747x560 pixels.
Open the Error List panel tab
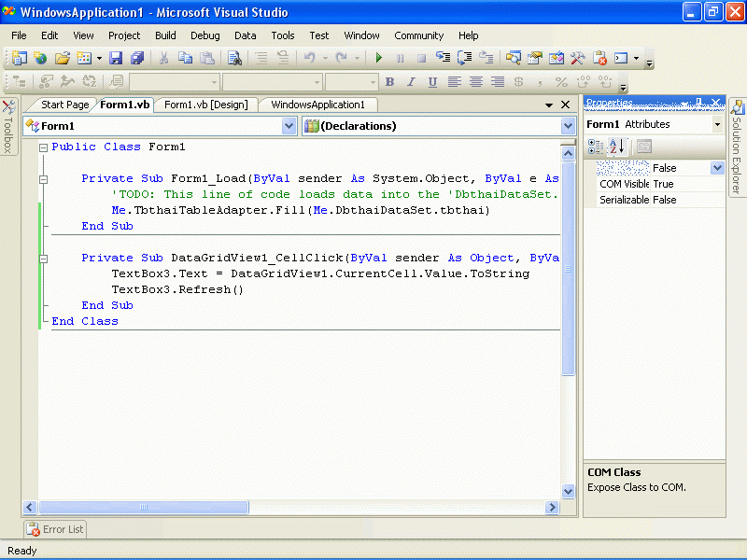[x=55, y=529]
